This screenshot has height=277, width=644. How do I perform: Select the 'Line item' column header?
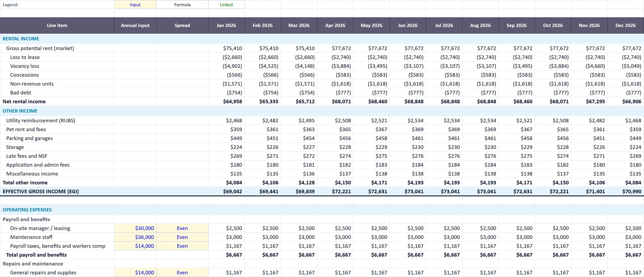[x=57, y=25]
